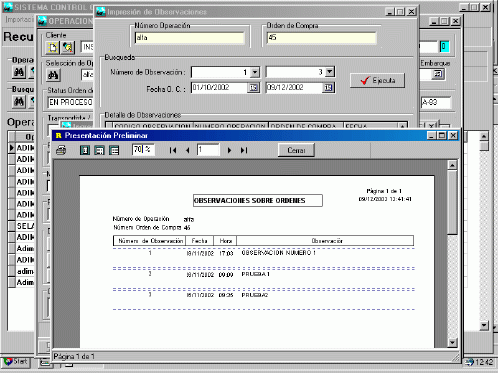498x373 pixels.
Task: Click the main window list scrollbar up arrow
Action: click(484, 136)
